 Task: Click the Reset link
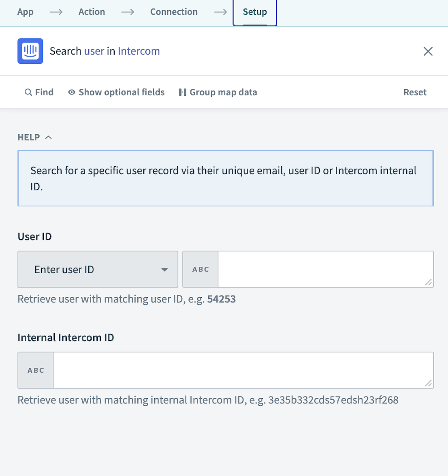[x=415, y=92]
